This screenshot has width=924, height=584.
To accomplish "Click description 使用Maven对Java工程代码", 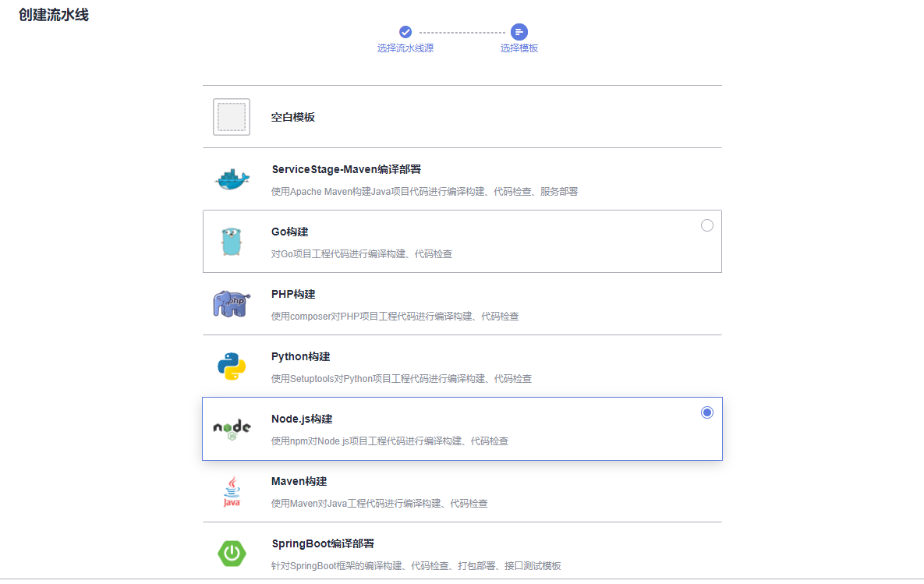I will coord(380,504).
